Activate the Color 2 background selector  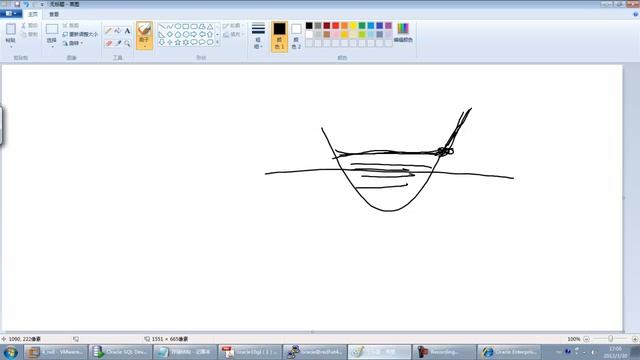[x=296, y=36]
